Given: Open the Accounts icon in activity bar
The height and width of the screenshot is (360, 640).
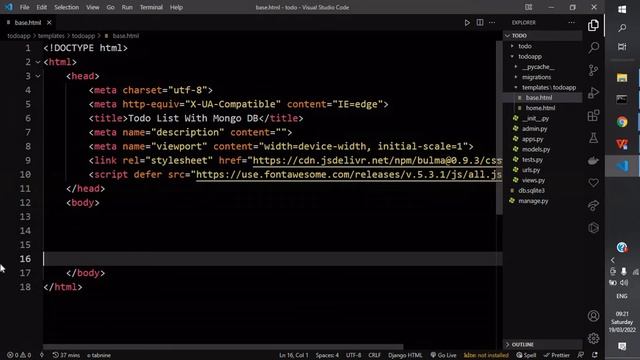Looking at the screenshot, I should point(593,316).
